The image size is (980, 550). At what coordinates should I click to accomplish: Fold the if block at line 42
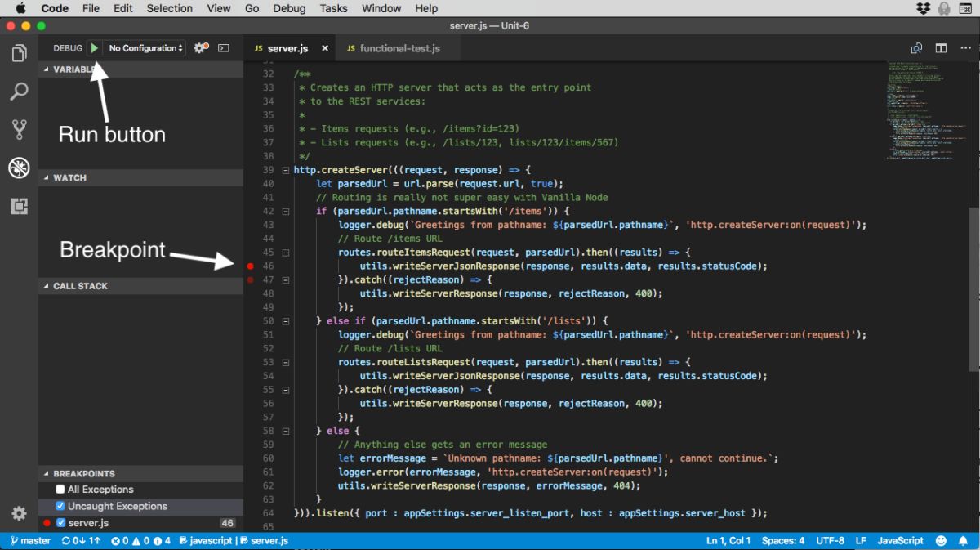click(x=285, y=211)
